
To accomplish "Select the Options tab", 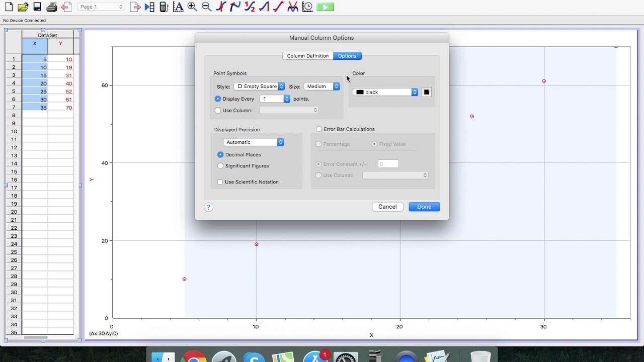I will click(x=347, y=56).
